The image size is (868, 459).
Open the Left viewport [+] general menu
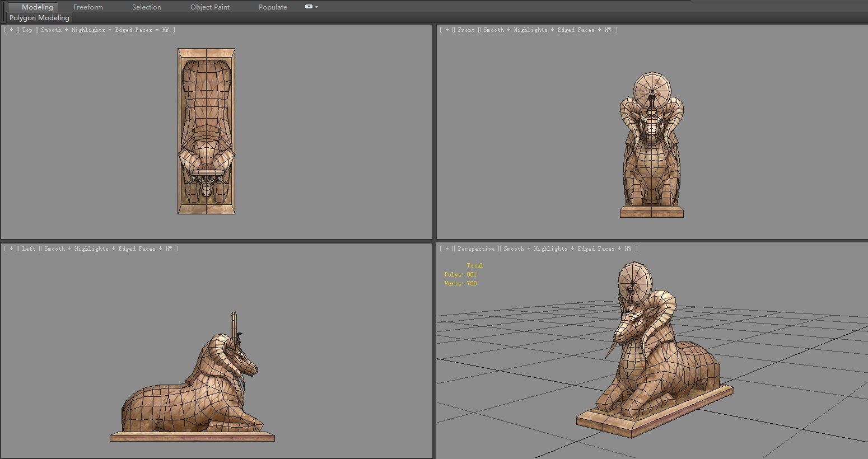11,249
